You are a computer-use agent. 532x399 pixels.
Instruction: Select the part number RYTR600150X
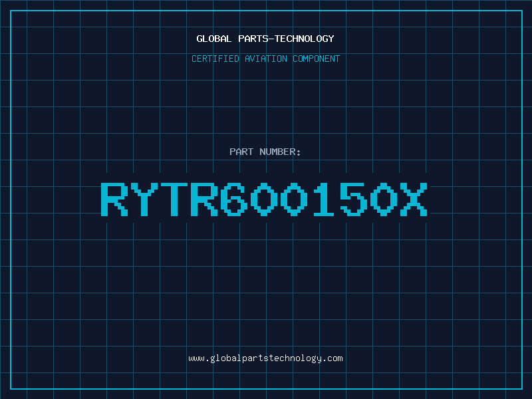(x=264, y=199)
